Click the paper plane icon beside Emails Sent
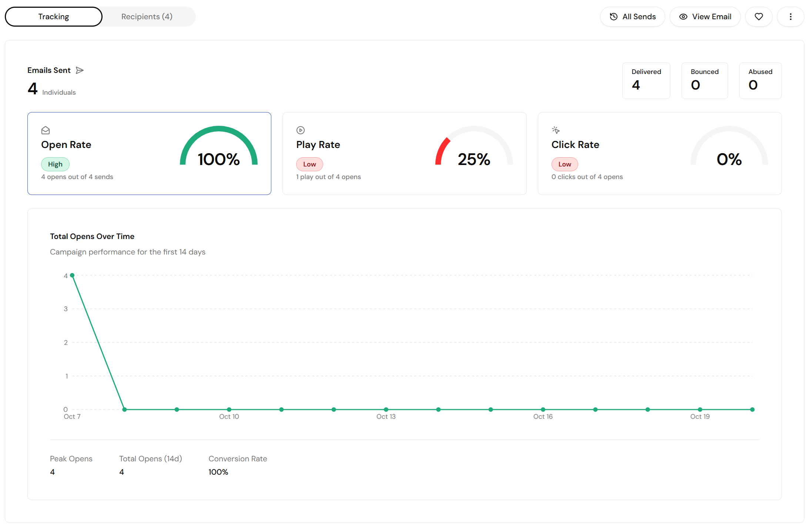The image size is (811, 532). (x=80, y=70)
